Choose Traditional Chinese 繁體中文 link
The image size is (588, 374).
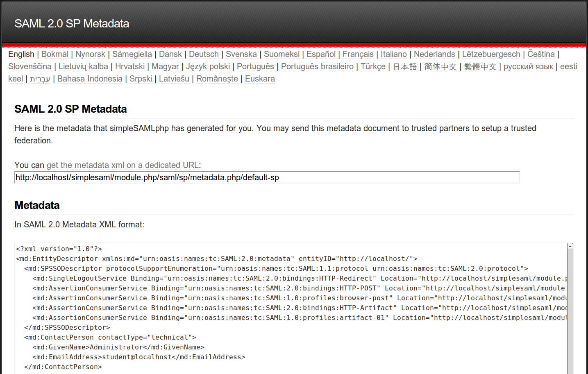pyautogui.click(x=480, y=66)
